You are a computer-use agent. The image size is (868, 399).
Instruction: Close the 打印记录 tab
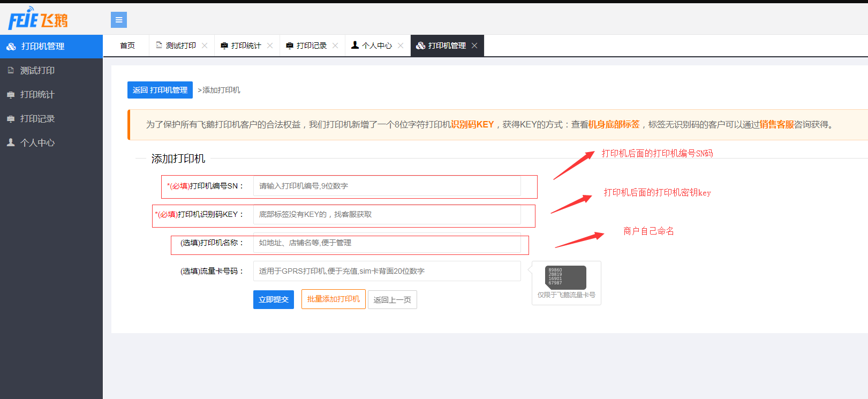(x=335, y=46)
